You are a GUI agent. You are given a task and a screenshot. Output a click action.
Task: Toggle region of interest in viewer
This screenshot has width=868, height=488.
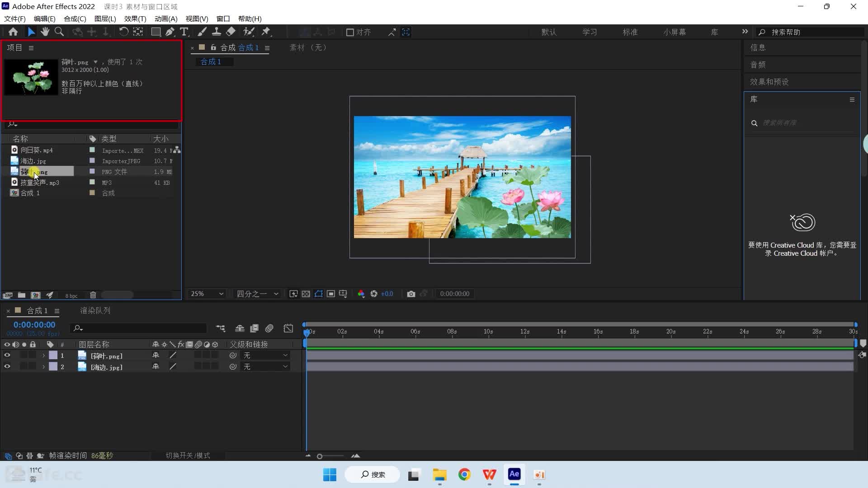[331, 294]
